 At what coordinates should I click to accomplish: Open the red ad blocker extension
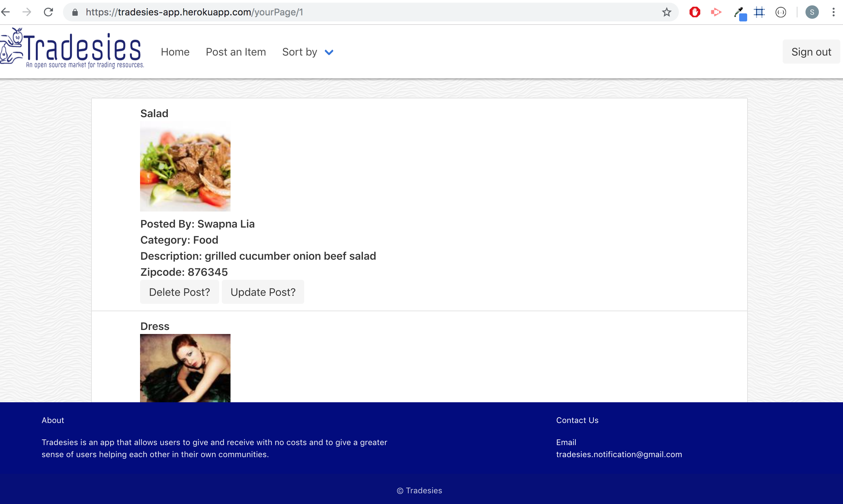[695, 12]
